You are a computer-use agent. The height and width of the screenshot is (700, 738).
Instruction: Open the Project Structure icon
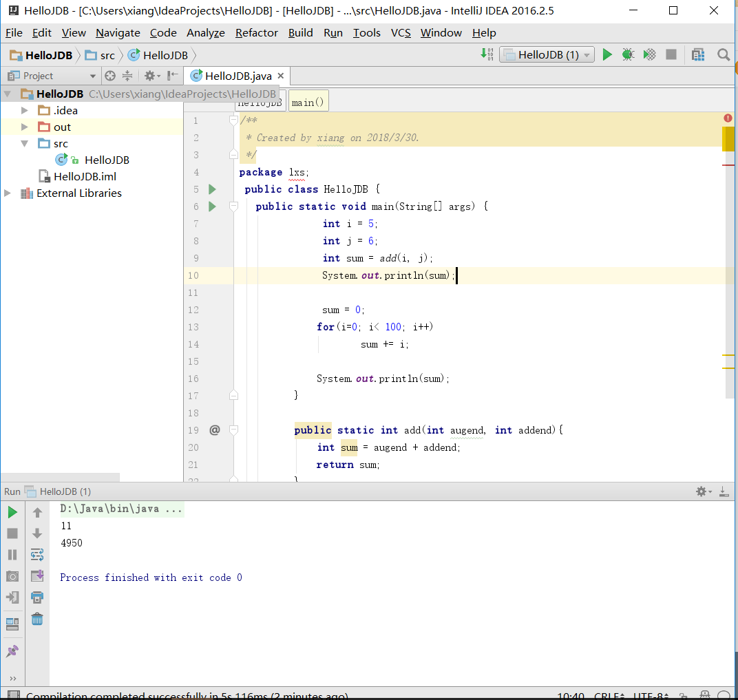pos(698,54)
